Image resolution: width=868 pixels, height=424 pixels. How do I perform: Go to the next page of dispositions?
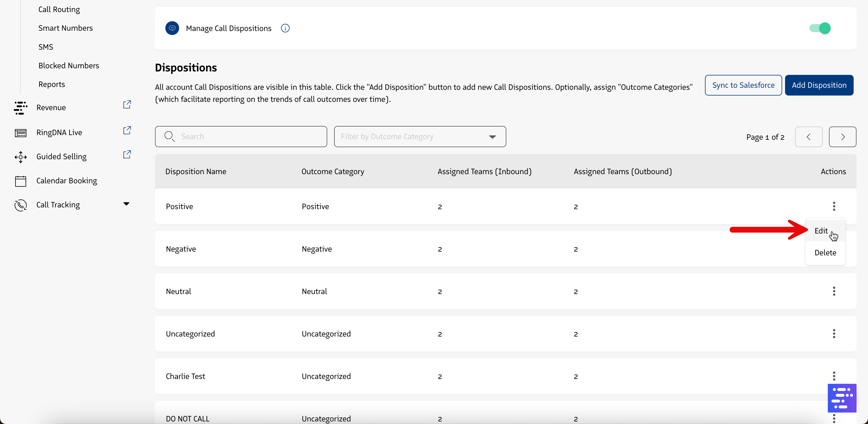tap(842, 137)
